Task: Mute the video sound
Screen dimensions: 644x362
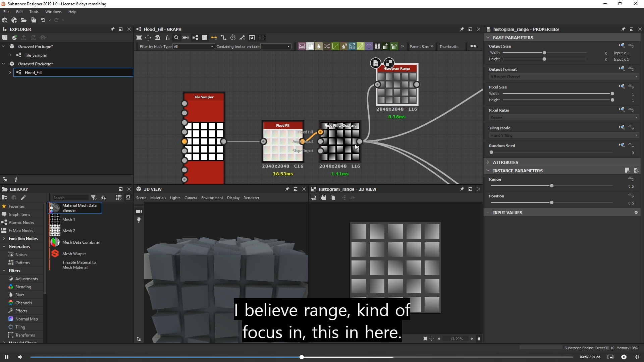Action: 20,357
